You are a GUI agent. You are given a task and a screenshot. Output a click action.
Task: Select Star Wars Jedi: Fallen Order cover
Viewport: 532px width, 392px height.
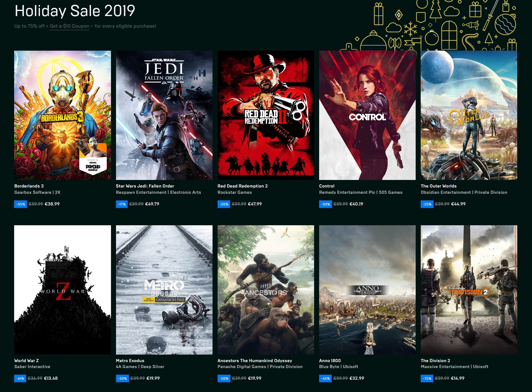[x=164, y=115]
